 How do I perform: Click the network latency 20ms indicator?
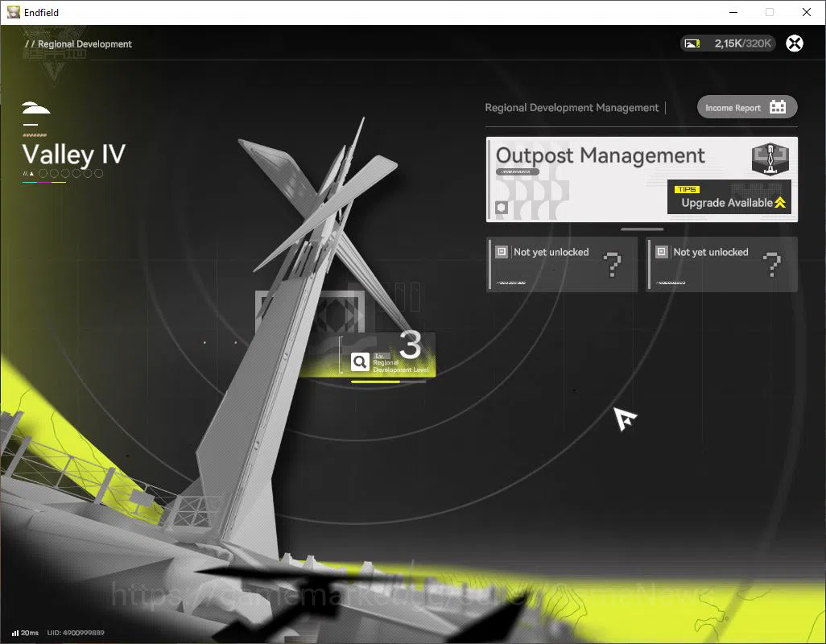click(25, 633)
